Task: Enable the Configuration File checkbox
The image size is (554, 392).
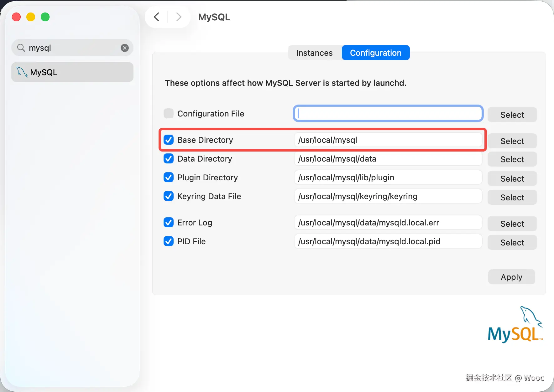Action: 169,113
